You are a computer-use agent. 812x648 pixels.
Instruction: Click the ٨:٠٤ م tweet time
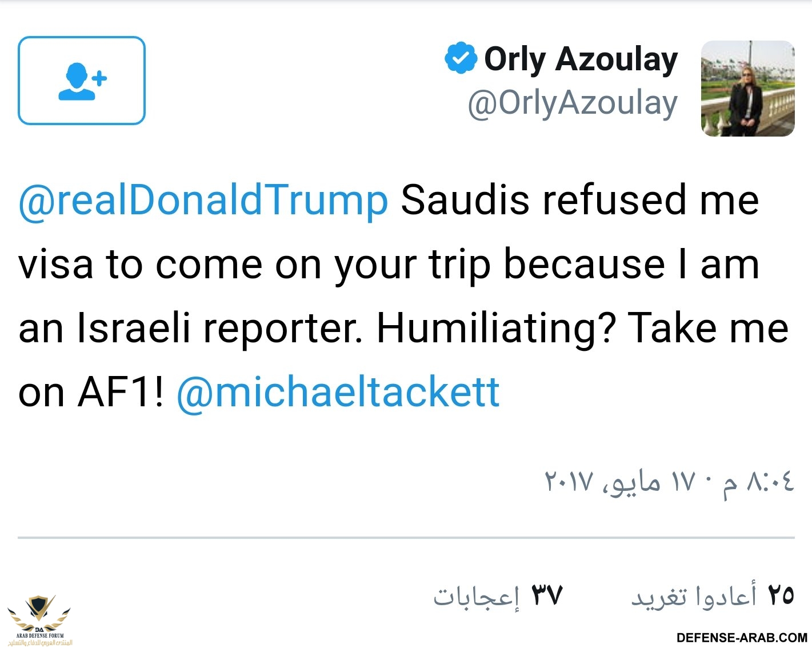pyautogui.click(x=758, y=482)
